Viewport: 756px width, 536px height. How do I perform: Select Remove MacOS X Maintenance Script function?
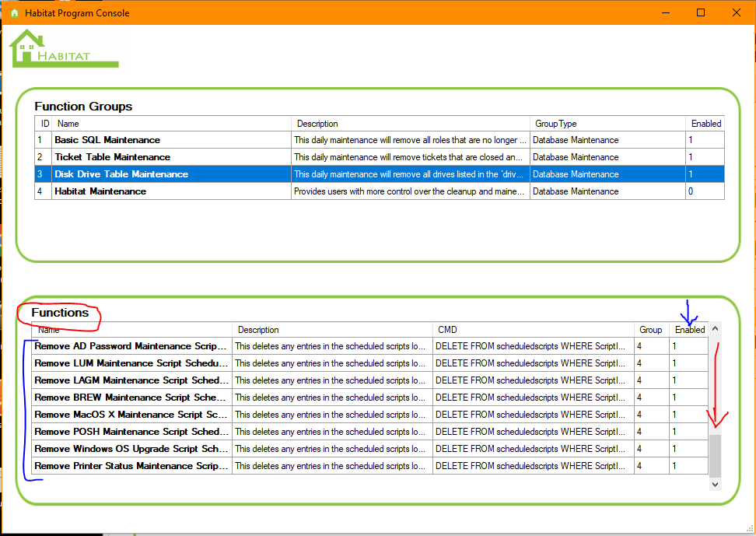tap(131, 415)
